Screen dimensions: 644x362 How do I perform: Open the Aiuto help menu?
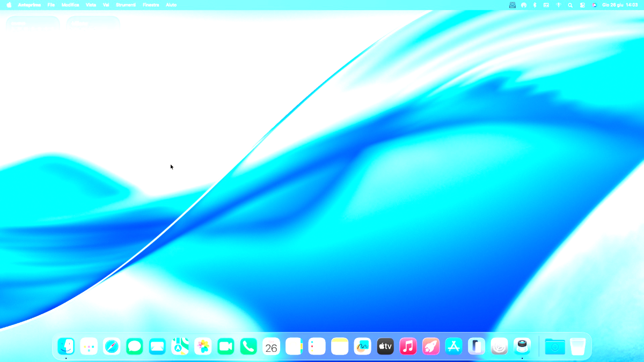pyautogui.click(x=171, y=5)
